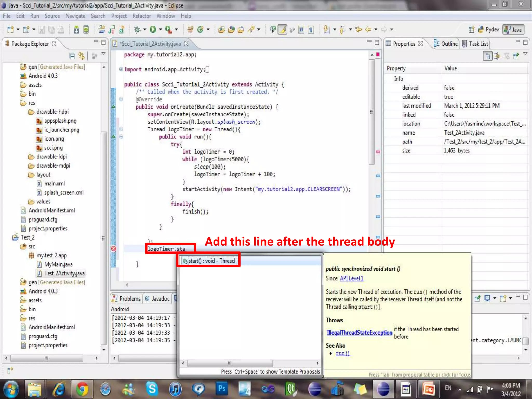Open the Refactor menu
Screen dimensions: 532x399
(x=142, y=16)
